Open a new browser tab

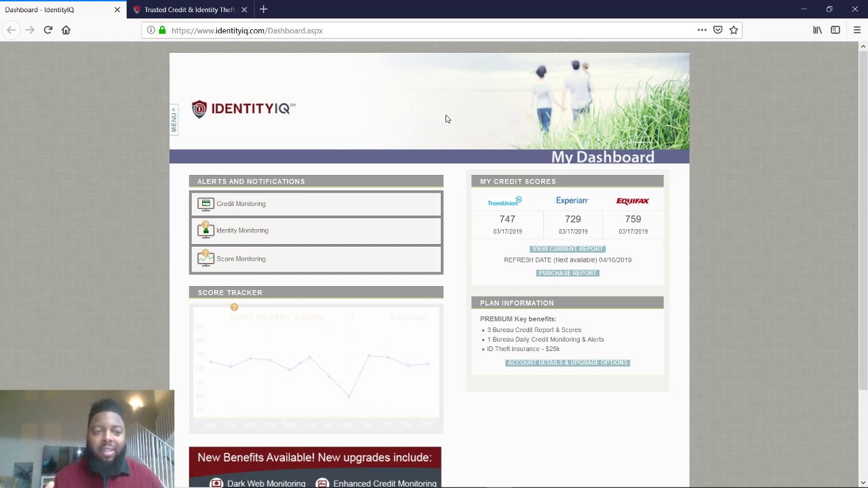(264, 9)
